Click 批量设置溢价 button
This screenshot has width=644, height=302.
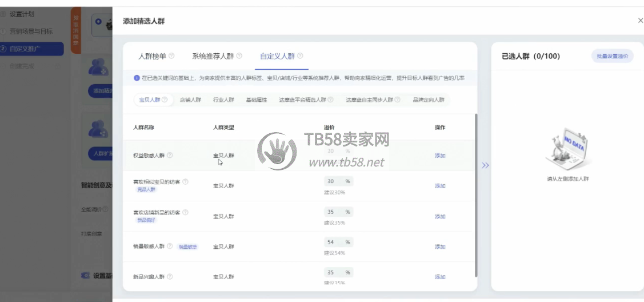(x=612, y=56)
